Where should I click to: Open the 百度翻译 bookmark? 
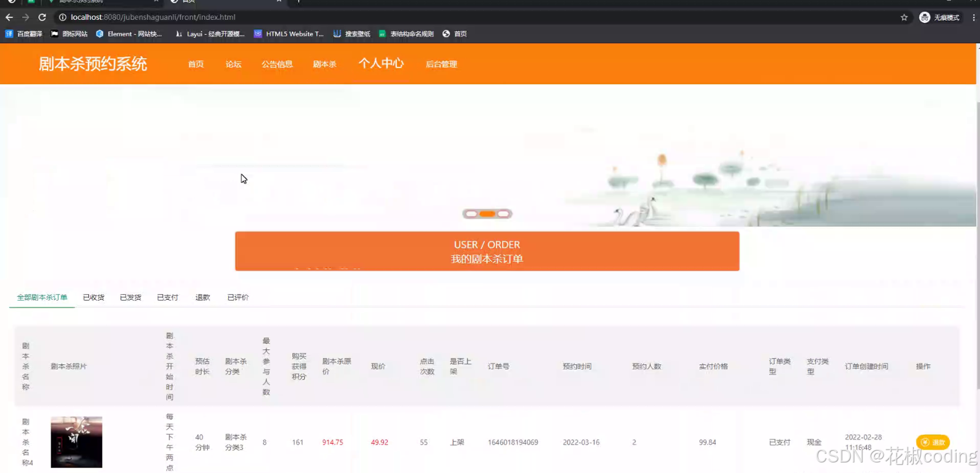click(23, 34)
